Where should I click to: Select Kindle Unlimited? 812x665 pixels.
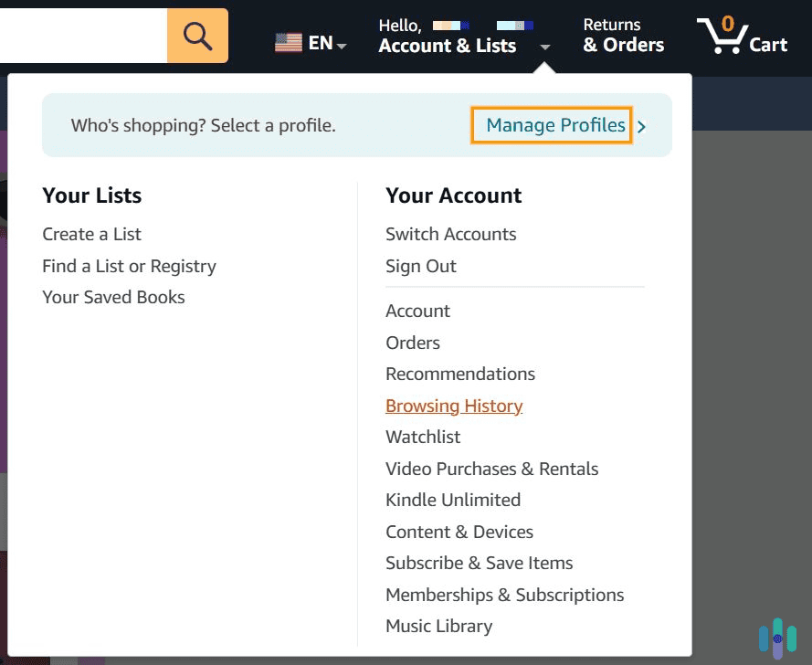[452, 500]
